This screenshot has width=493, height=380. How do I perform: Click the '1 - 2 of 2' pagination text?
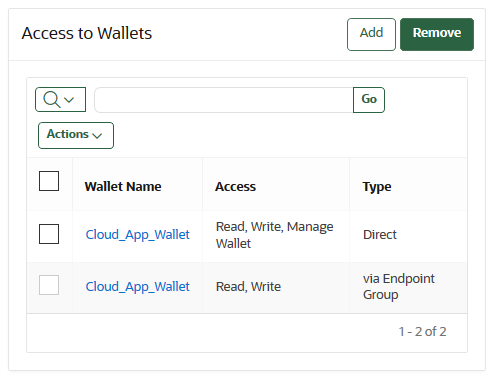422,332
